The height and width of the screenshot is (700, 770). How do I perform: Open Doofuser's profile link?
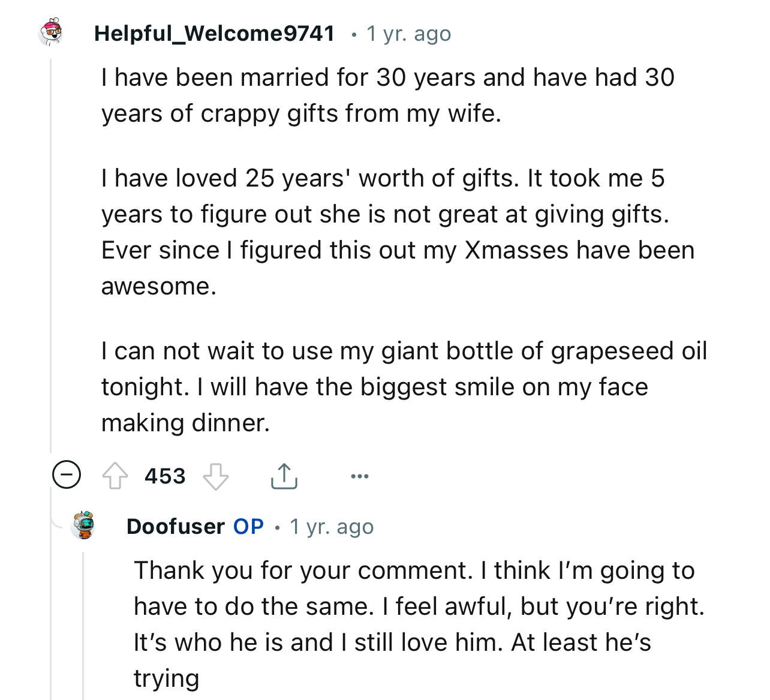[x=175, y=526]
